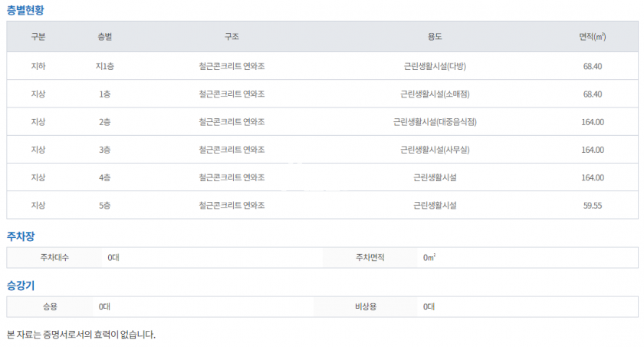Select the 근린생활시설(소매점) usage cell
The width and height of the screenshot is (644, 347).
[x=435, y=94]
